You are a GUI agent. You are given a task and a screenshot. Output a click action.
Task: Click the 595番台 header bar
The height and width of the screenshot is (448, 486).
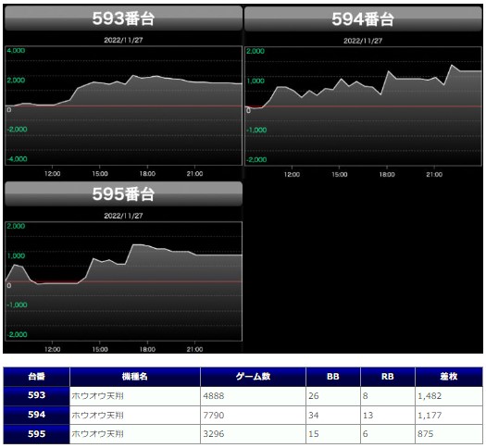tap(123, 194)
